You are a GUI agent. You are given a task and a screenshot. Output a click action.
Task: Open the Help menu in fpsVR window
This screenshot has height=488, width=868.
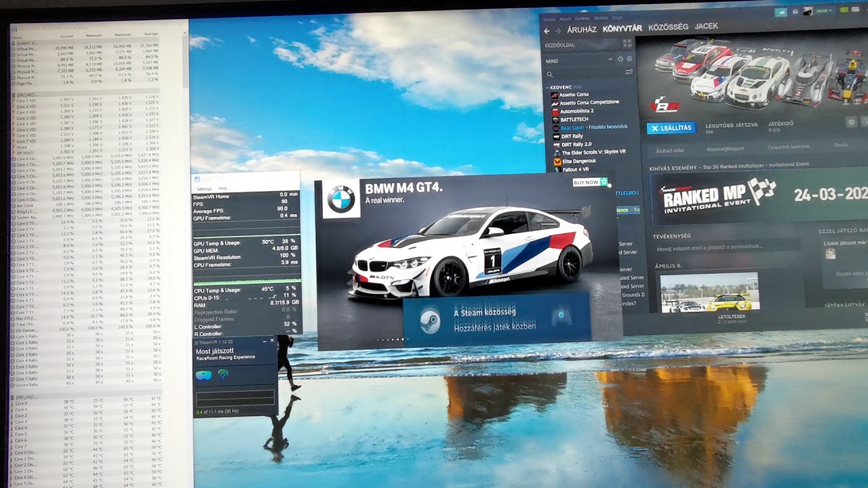pyautogui.click(x=222, y=188)
